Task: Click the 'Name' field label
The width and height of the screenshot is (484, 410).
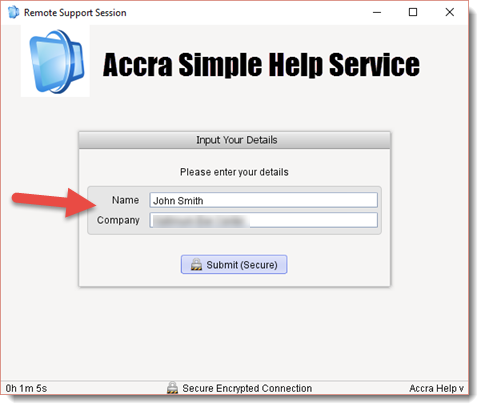Action: pos(125,200)
